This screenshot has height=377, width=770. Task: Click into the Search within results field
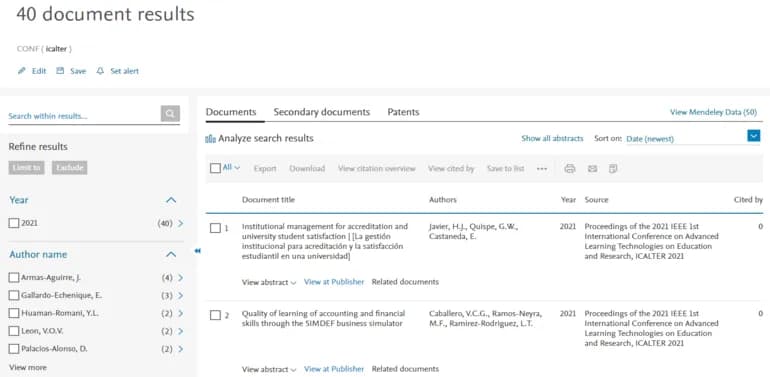point(83,116)
